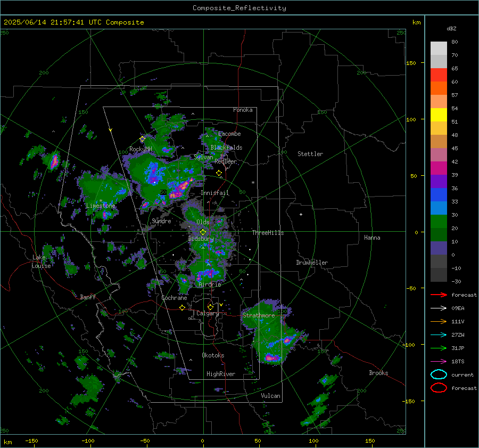Viewport: 479px width, 448px height.
Task: Click the HighRiver city label
Action: point(221,374)
